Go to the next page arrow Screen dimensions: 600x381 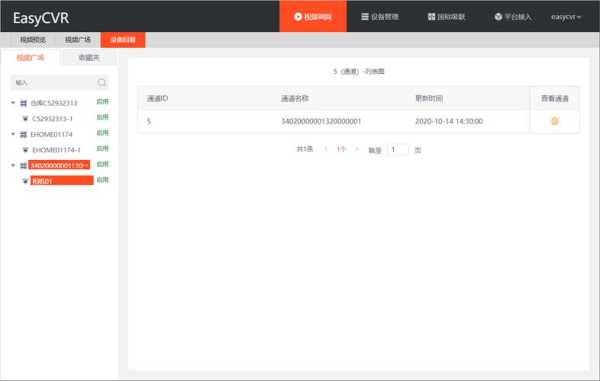click(357, 149)
